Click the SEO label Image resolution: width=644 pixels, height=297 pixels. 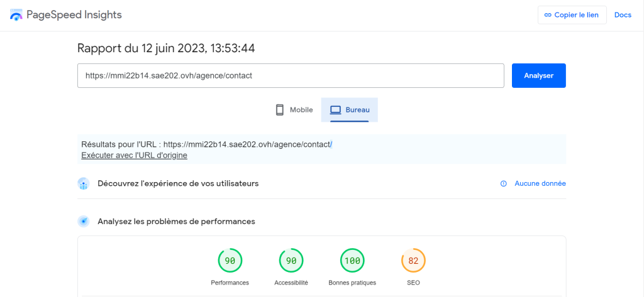click(x=414, y=283)
